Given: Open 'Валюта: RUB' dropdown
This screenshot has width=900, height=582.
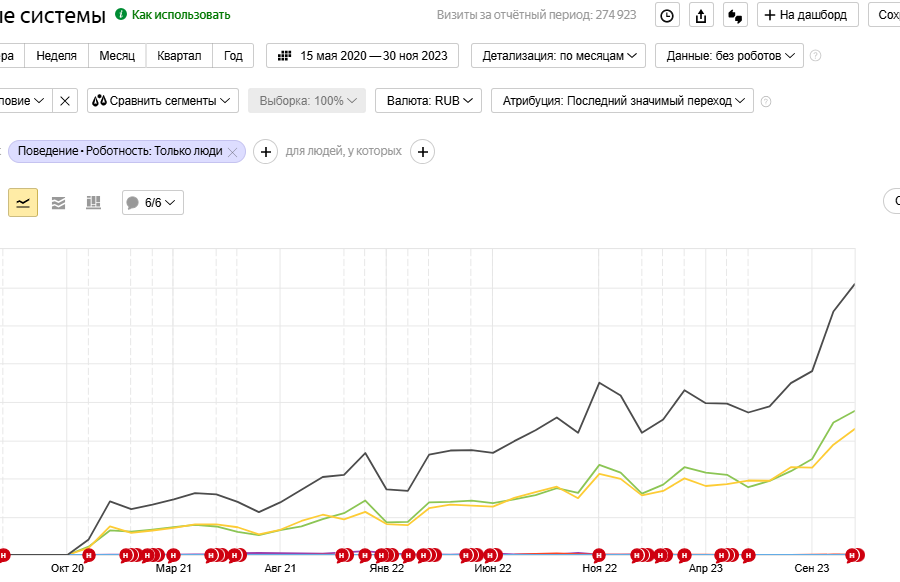Looking at the screenshot, I should click(428, 101).
